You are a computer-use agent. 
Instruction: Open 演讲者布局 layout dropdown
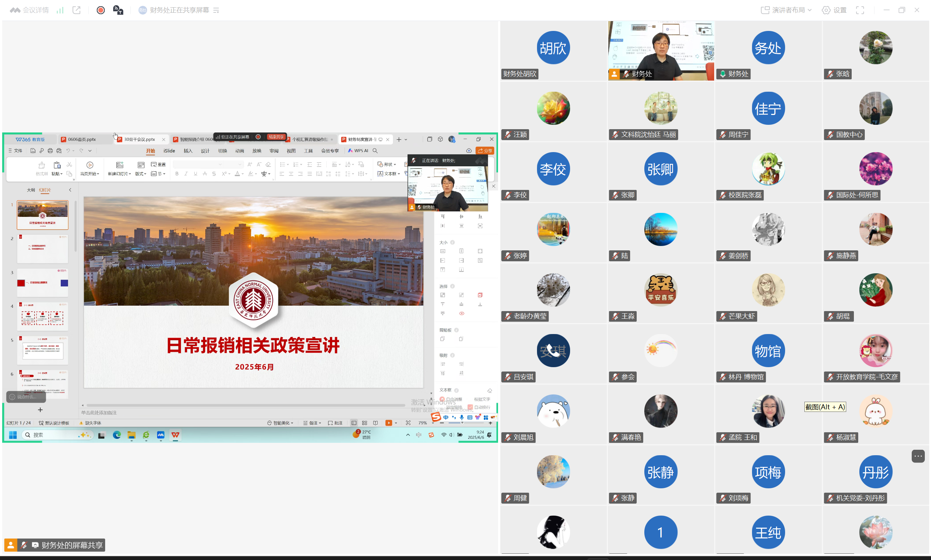[786, 10]
